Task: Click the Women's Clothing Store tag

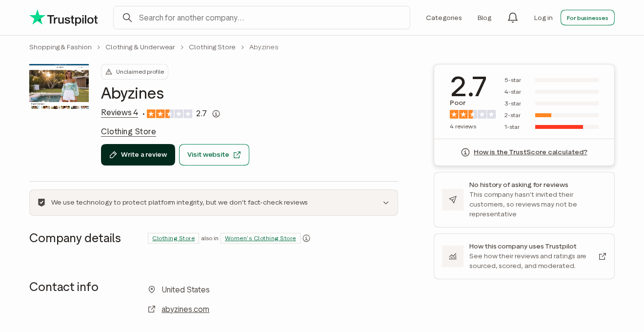Action: pyautogui.click(x=261, y=238)
